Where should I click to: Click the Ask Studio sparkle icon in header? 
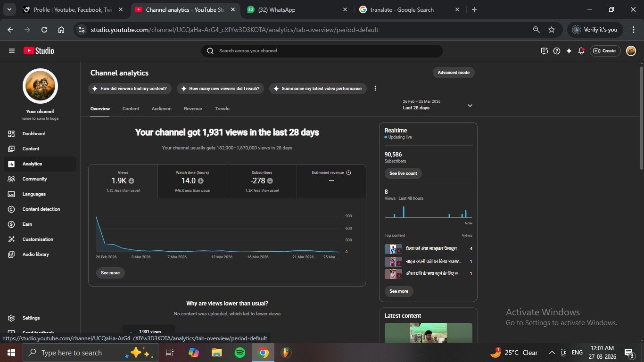(x=569, y=51)
